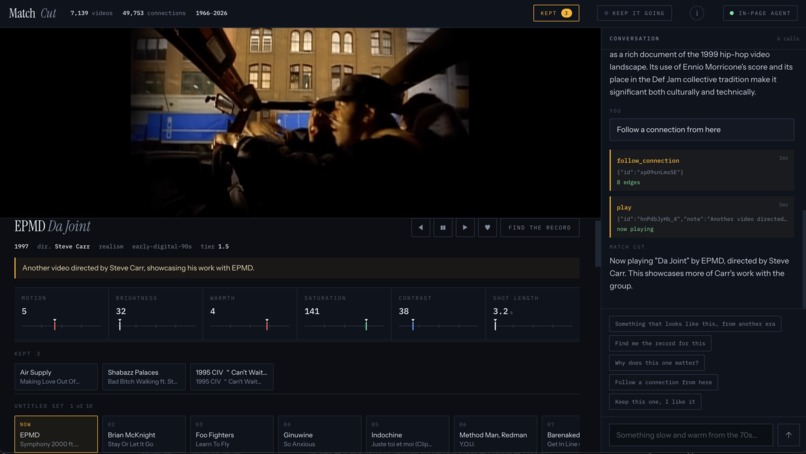Click suggestion 'Something that looks like this, from another era'
This screenshot has height=454, width=806.
click(x=695, y=324)
